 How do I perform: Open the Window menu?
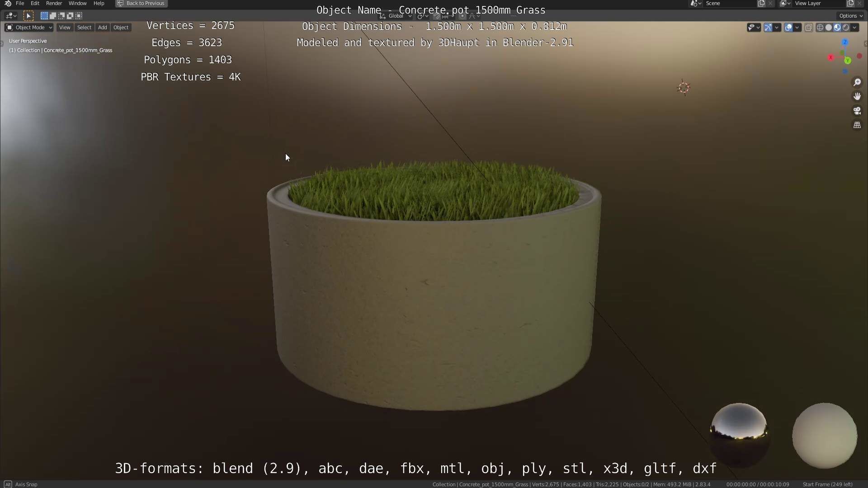(x=77, y=3)
